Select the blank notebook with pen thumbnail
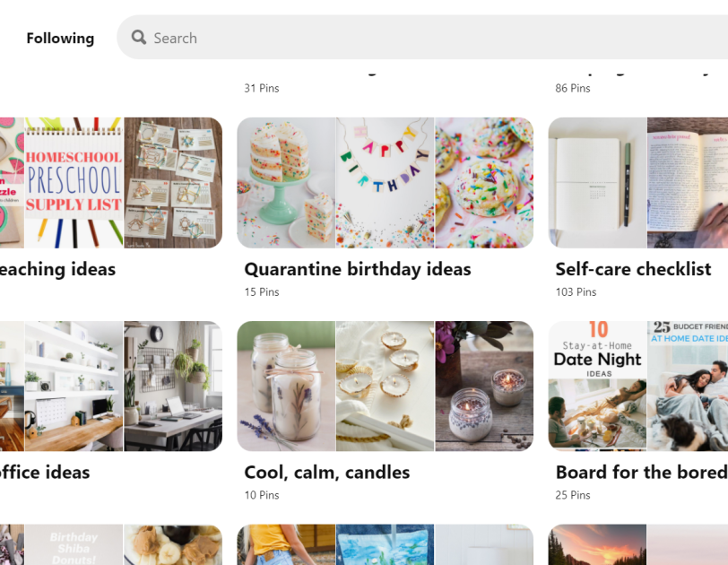The height and width of the screenshot is (565, 728). 597,183
